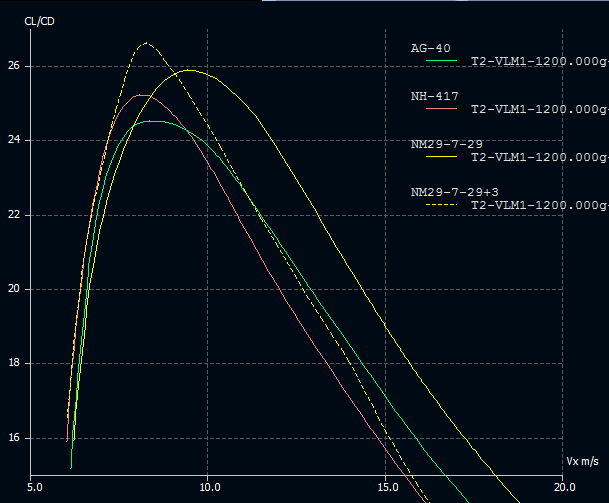This screenshot has width=609, height=503.
Task: Click the Vx m/s axis title
Action: (582, 461)
